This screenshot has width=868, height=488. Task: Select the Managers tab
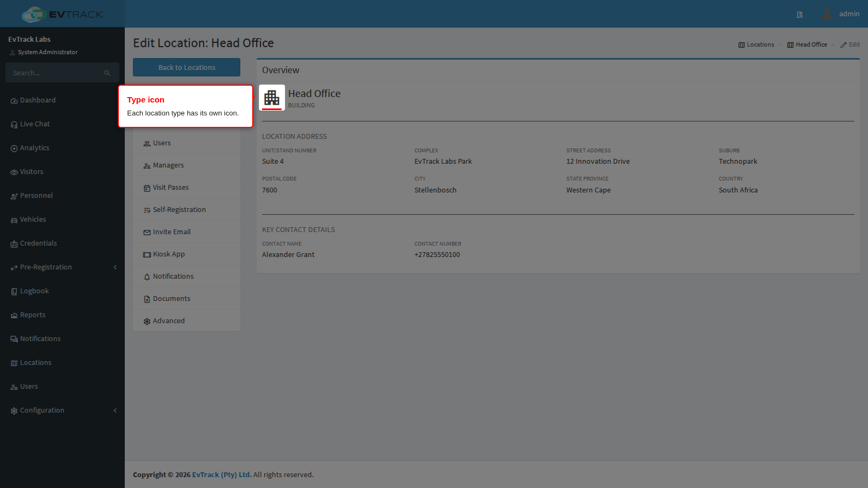[187, 165]
